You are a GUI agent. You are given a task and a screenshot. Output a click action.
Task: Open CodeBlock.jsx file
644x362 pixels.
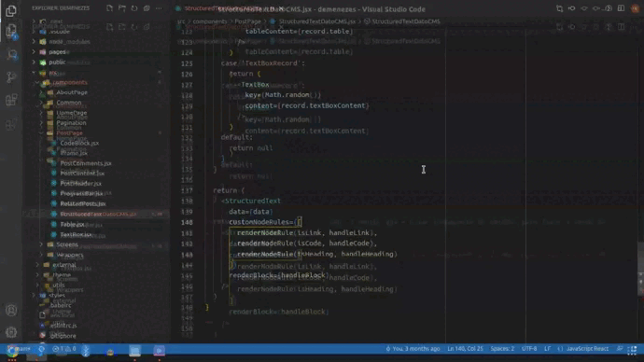click(79, 143)
